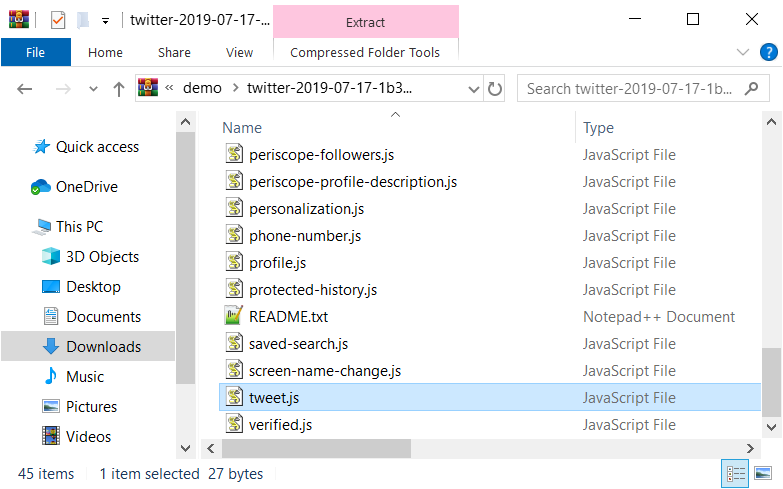Click Properties icon in Quick Access Toolbar
This screenshot has height=489, width=783.
pos(58,20)
